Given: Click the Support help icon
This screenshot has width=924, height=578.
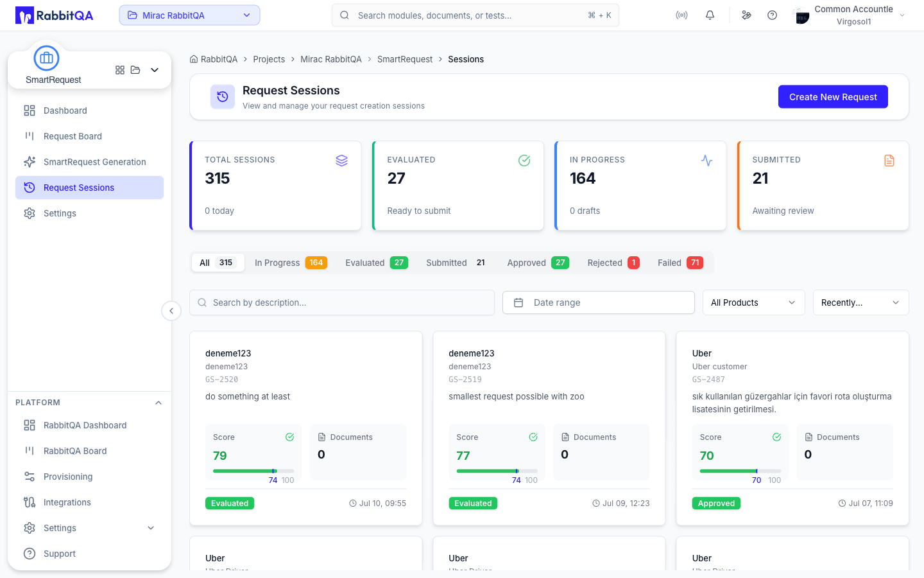Looking at the screenshot, I should click(x=30, y=554).
